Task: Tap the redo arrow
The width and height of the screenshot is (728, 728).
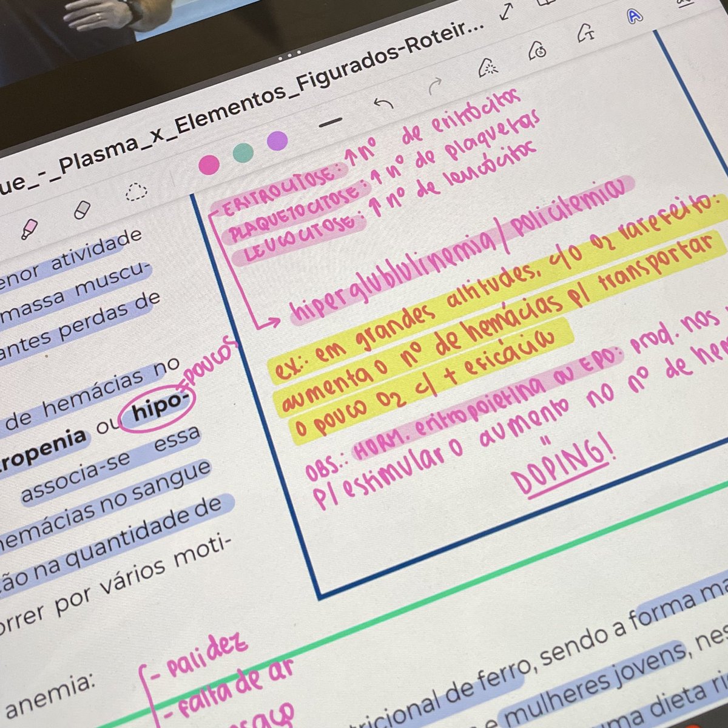Action: pos(435,84)
